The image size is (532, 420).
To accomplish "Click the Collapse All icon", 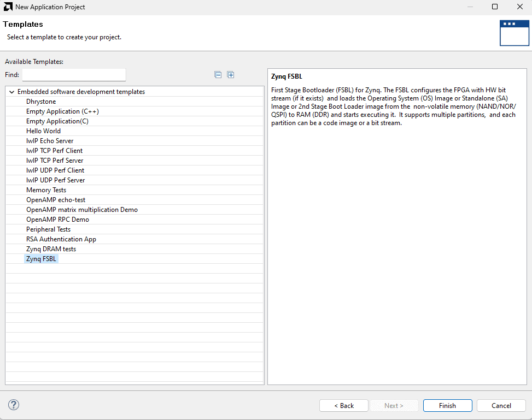I will [x=218, y=75].
